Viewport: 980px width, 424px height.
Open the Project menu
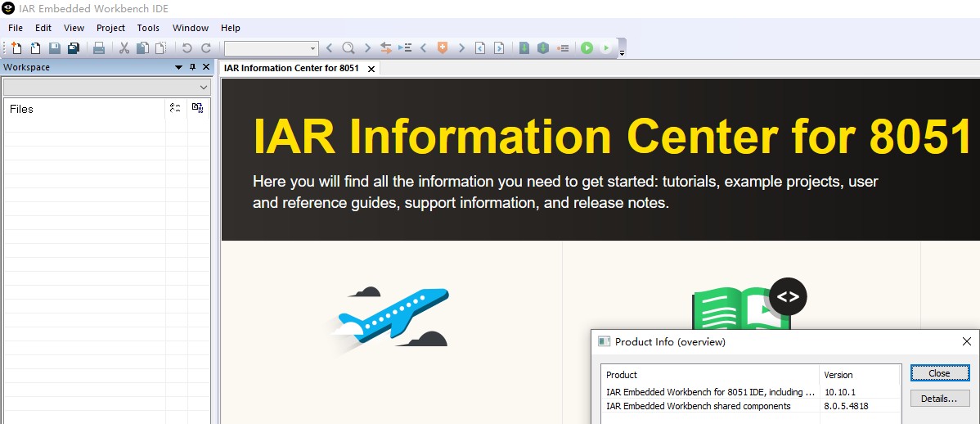point(110,28)
